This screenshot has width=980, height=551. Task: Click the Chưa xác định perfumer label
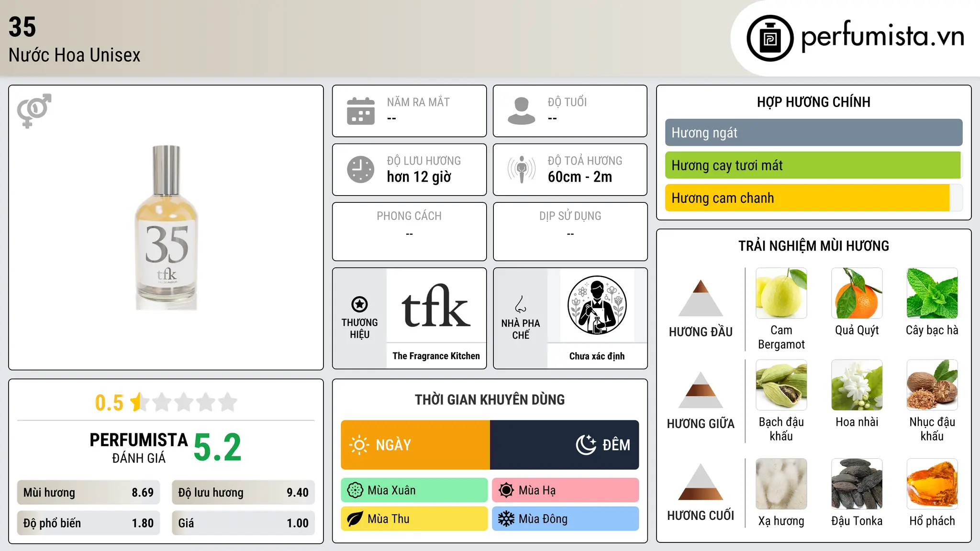(597, 356)
